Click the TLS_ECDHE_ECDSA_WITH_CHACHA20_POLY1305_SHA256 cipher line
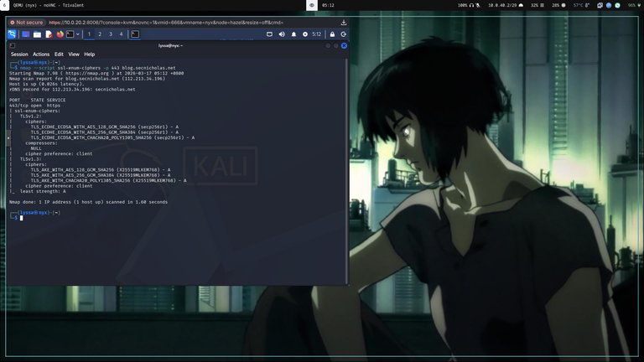 [x=112, y=138]
